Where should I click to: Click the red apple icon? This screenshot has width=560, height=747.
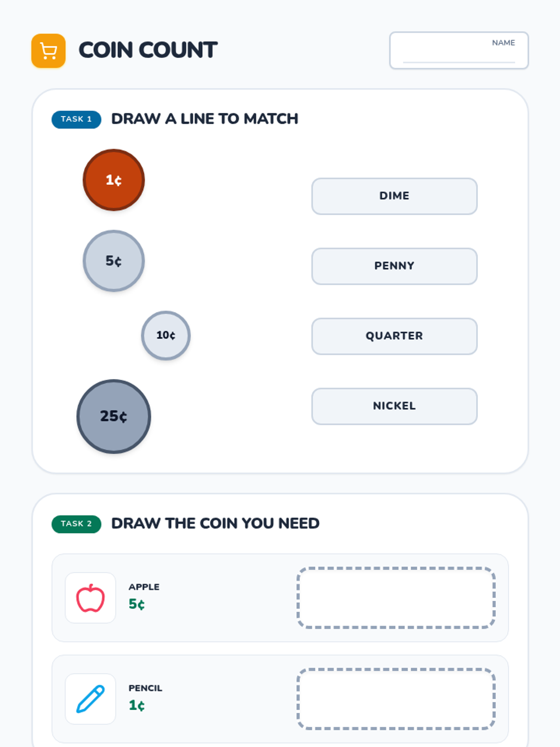click(91, 598)
